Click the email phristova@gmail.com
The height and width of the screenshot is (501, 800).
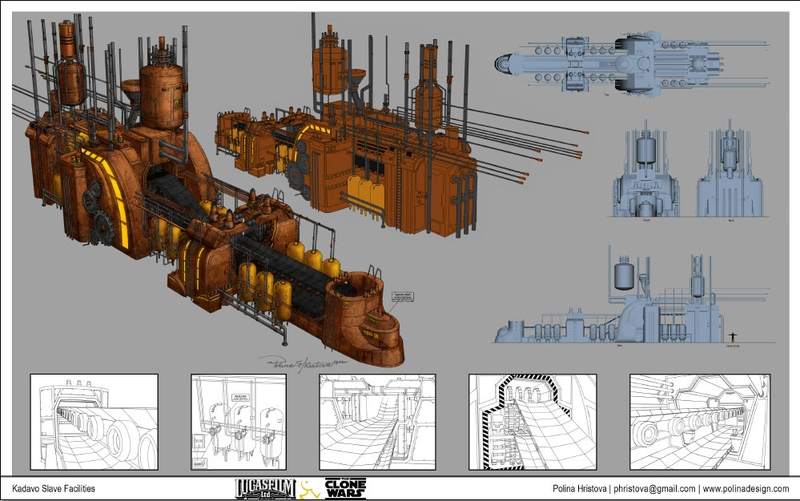click(655, 488)
